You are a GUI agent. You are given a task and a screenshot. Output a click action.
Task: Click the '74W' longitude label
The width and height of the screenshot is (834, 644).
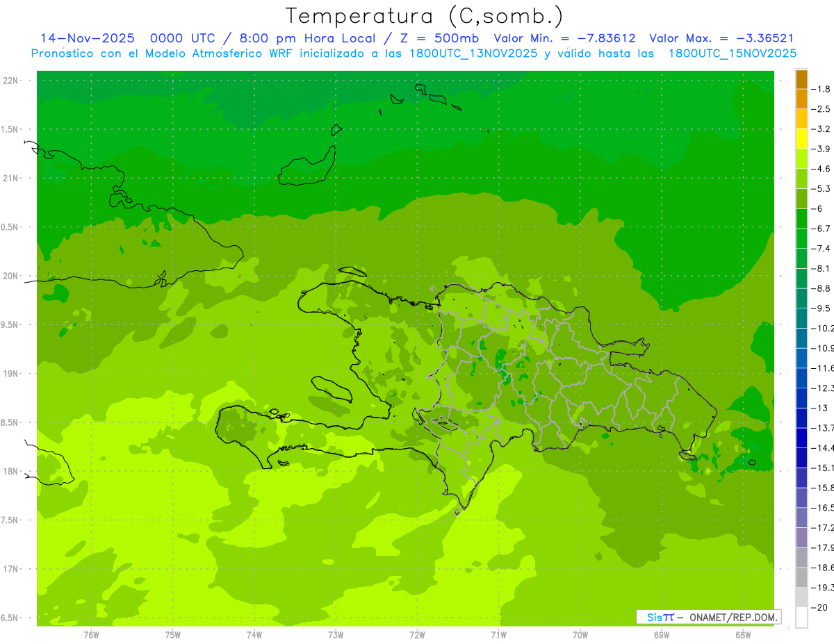pos(254,635)
